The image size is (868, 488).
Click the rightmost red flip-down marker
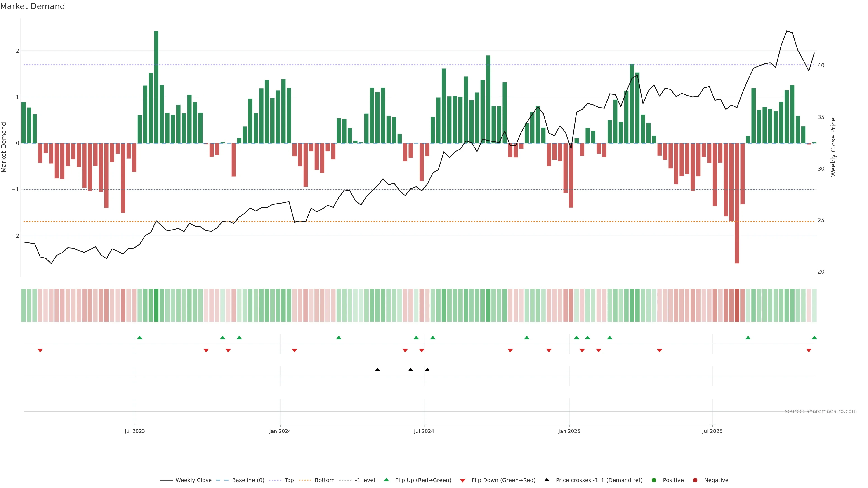coord(809,351)
